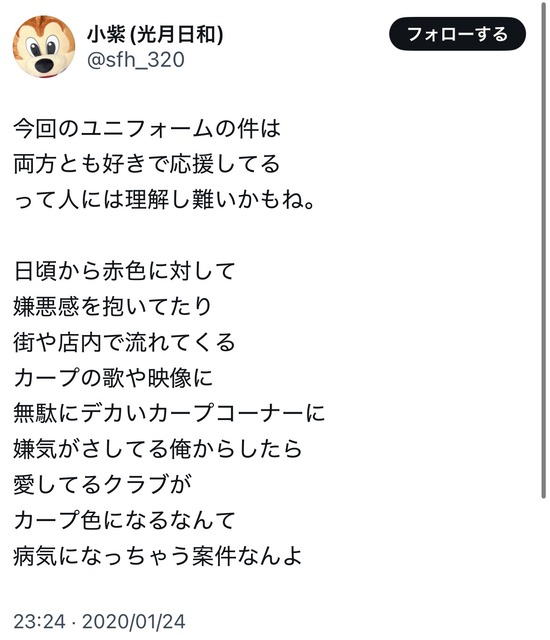Click the line 嫌悪感を抱いてたり
This screenshot has height=640, width=550.
coord(113,306)
